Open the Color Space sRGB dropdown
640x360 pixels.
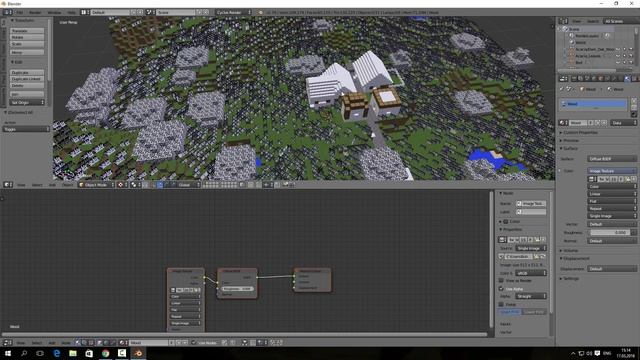coord(531,273)
